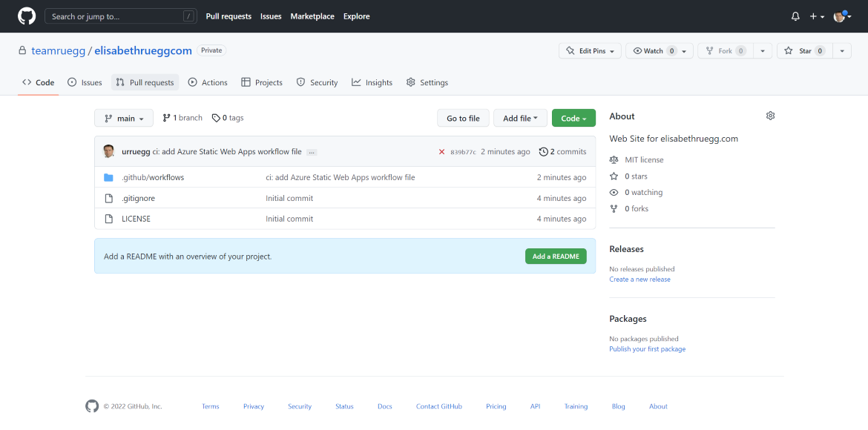Image resolution: width=868 pixels, height=430 pixels.
Task: Switch to the repository Security tab
Action: [318, 82]
